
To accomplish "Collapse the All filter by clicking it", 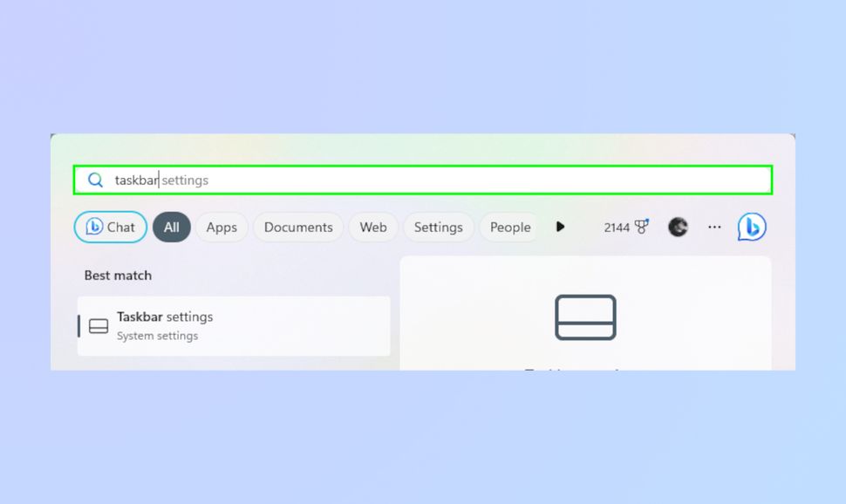I will click(x=171, y=227).
